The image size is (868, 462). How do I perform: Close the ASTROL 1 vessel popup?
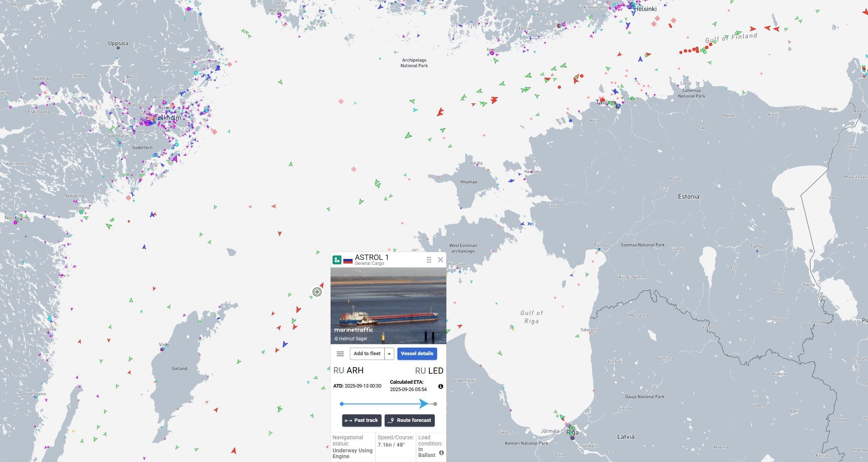tap(441, 260)
